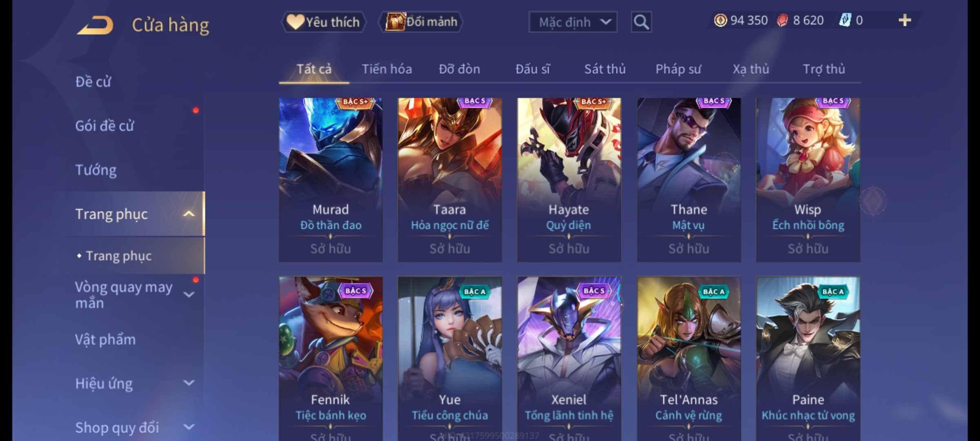Image resolution: width=980 pixels, height=441 pixels.
Task: Switch to the Pháp sư tab
Action: pos(678,69)
